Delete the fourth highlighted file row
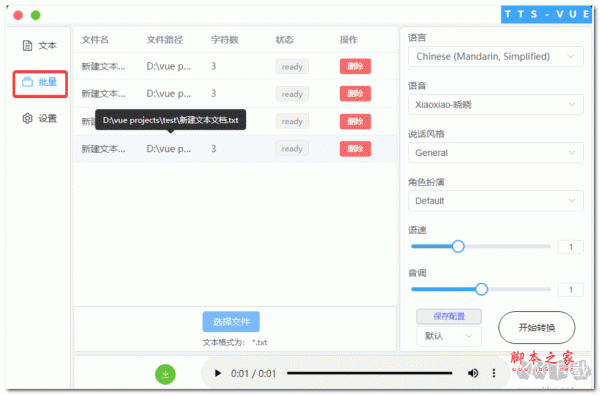 (x=355, y=149)
